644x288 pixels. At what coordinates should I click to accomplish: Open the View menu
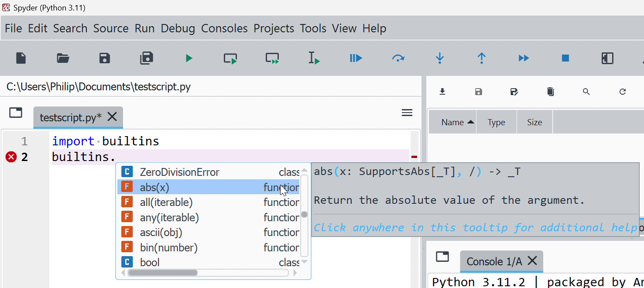click(x=344, y=28)
